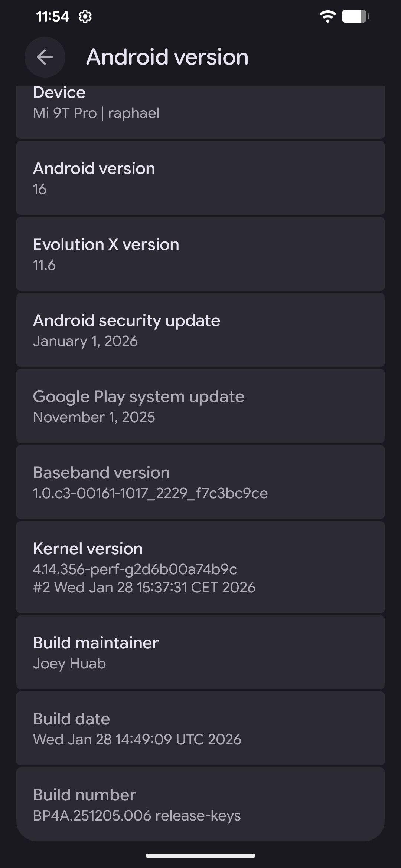Tap the Android version page title

(167, 57)
